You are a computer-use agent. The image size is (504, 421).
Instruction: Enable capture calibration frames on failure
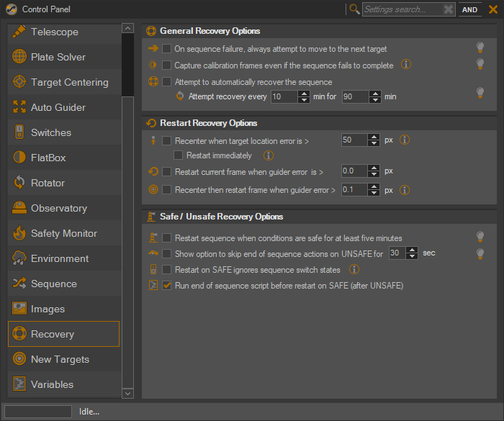166,65
